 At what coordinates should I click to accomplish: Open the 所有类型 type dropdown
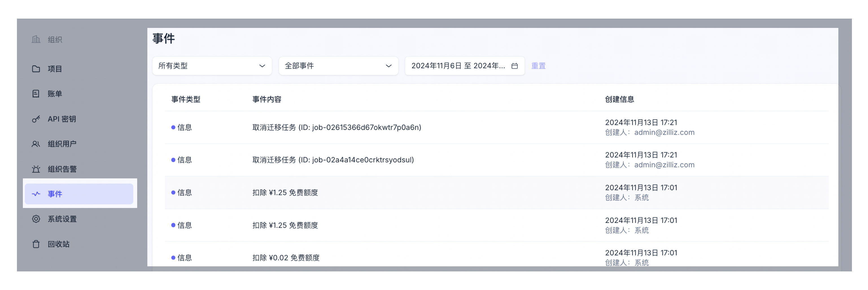[212, 66]
